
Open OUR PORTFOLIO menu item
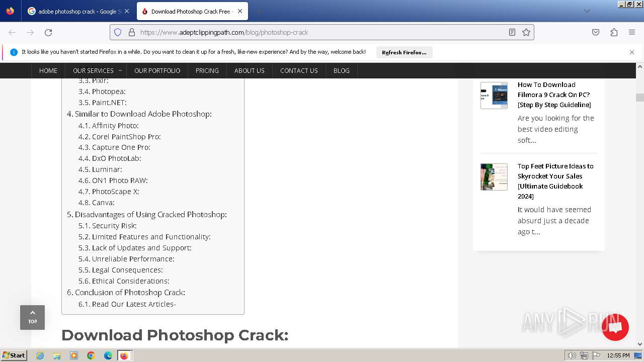click(x=157, y=70)
